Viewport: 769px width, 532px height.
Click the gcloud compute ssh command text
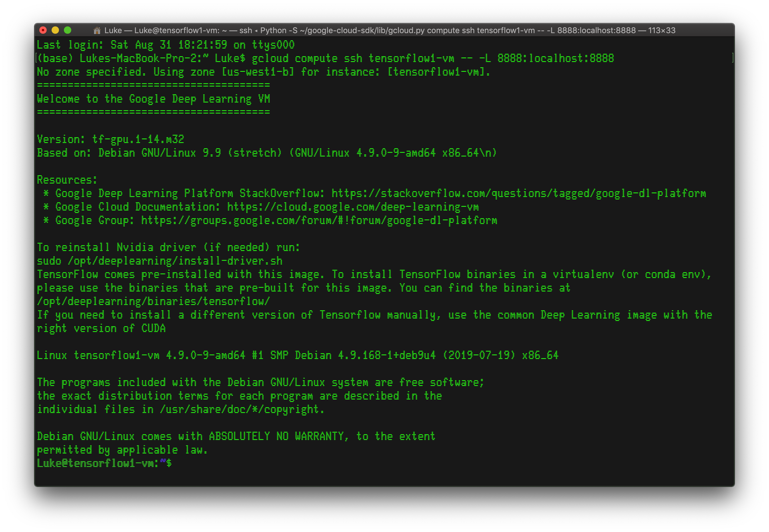(432, 58)
